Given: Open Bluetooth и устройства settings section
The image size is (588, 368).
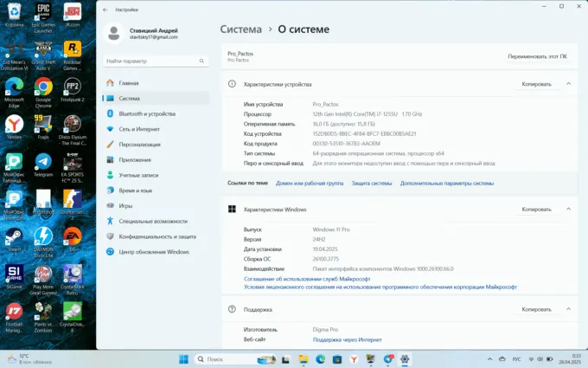Looking at the screenshot, I should pos(146,113).
